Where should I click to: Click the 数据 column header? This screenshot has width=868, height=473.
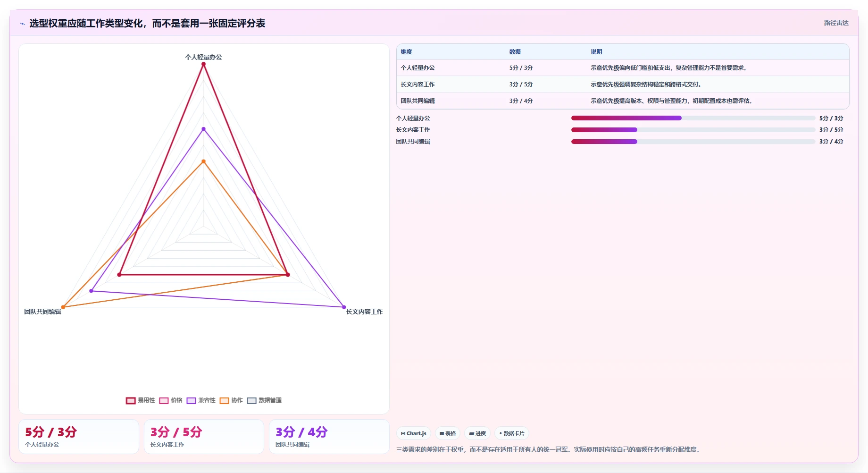pos(515,52)
